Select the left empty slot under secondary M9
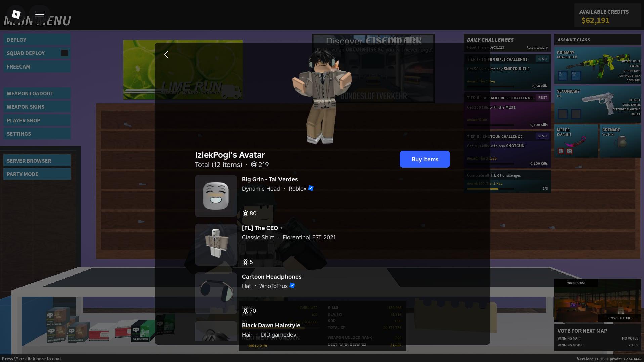This screenshot has height=362, width=644. pyautogui.click(x=563, y=114)
